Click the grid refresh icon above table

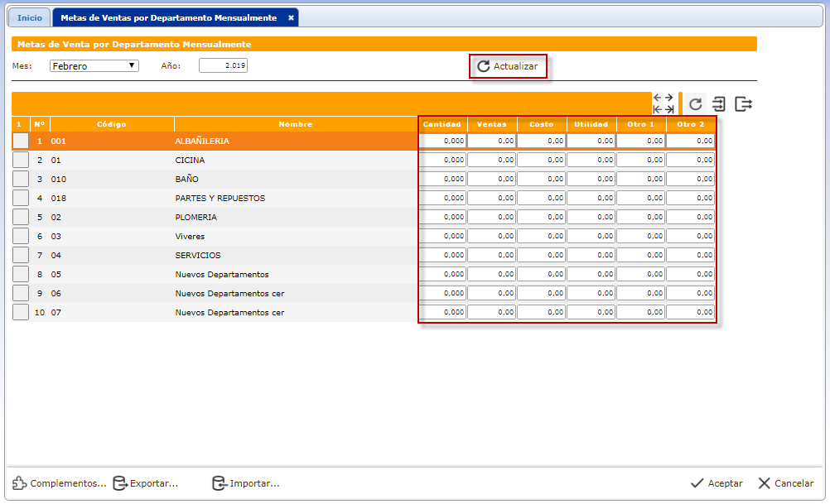tap(696, 104)
